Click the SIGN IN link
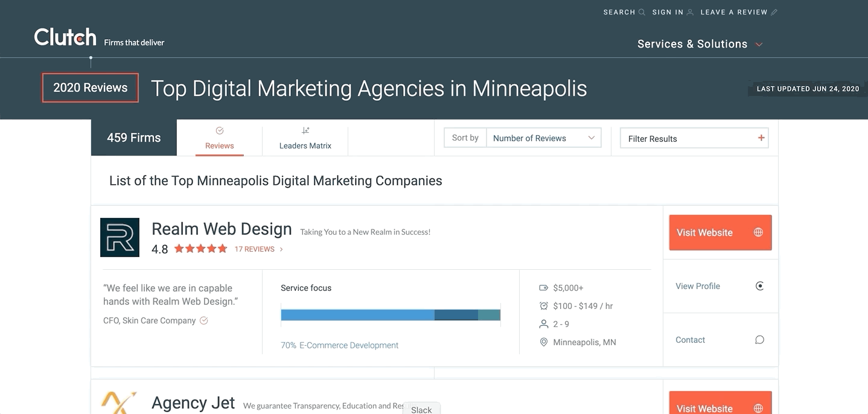Screen dimensions: 868x414 [668, 12]
